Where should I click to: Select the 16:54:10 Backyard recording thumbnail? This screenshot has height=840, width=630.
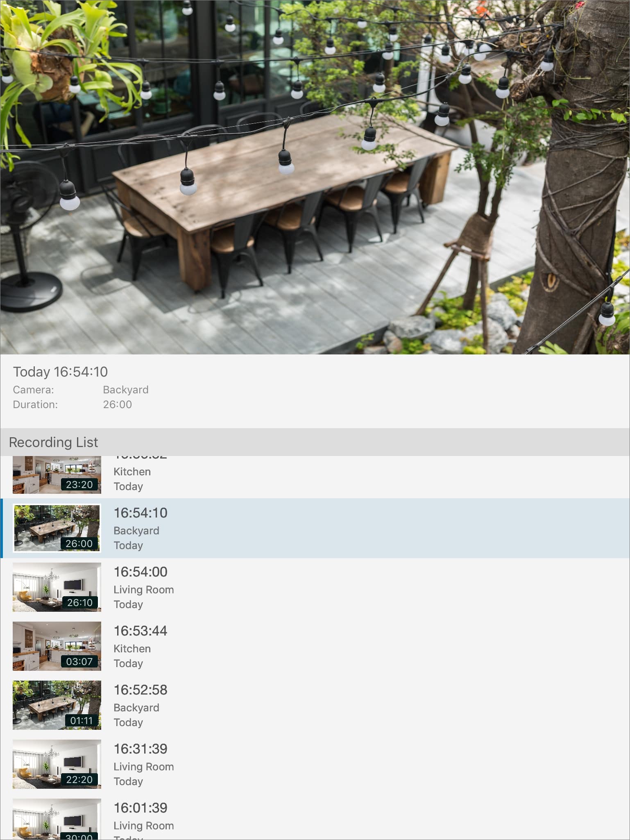click(x=57, y=528)
